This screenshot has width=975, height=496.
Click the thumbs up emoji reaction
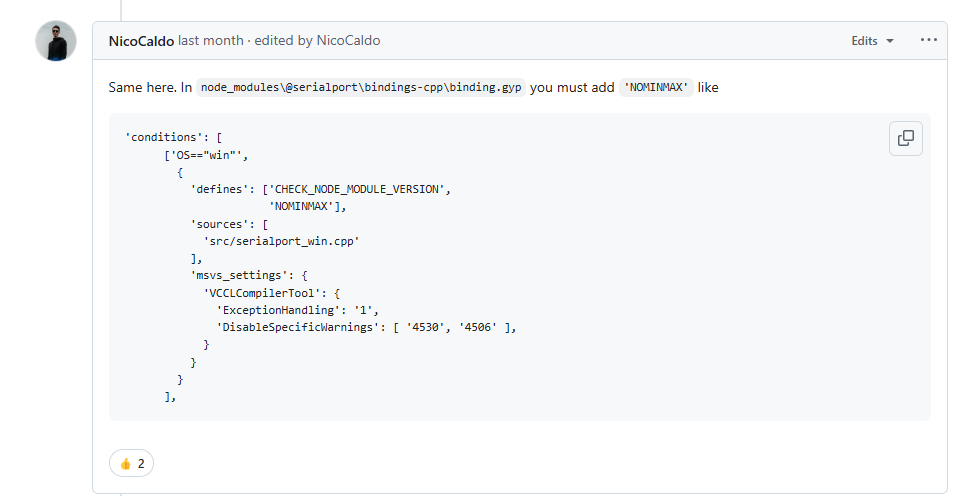[132, 463]
